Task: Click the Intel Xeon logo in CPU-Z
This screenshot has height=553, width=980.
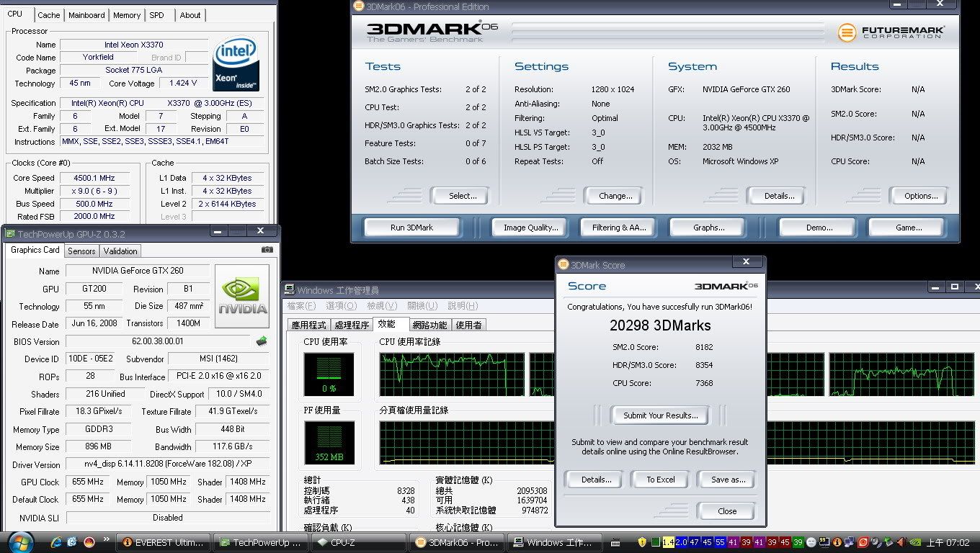Action: [236, 64]
